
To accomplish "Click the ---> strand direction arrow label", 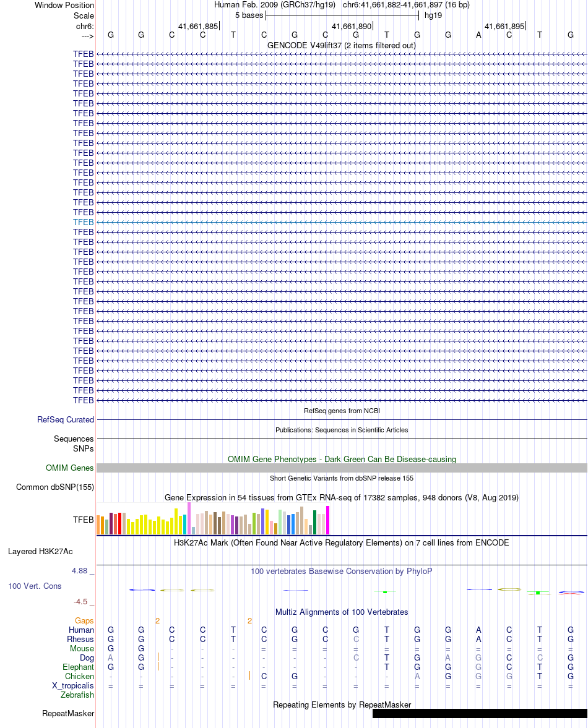I will point(87,36).
